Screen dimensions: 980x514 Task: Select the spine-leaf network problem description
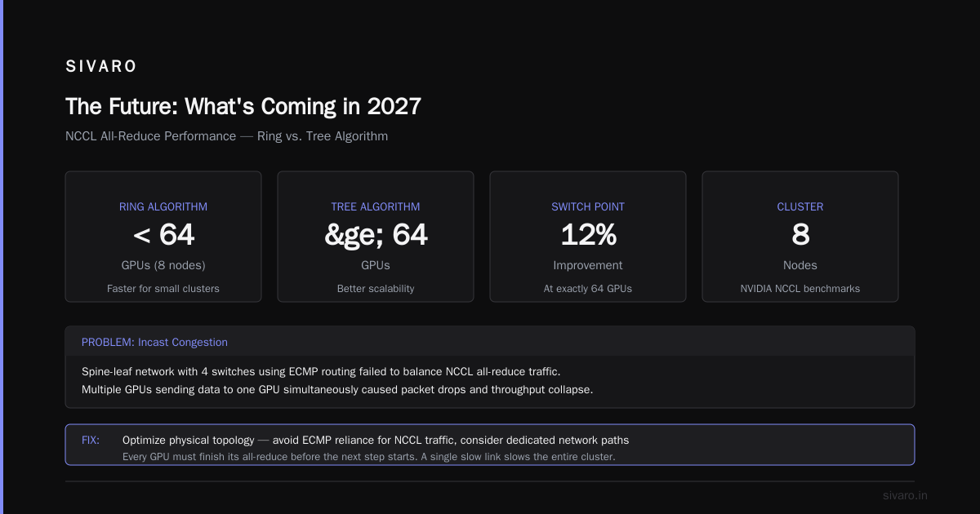[337, 380]
